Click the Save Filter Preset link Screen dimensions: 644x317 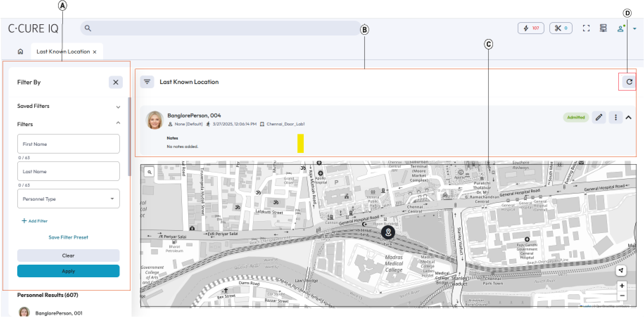click(68, 238)
